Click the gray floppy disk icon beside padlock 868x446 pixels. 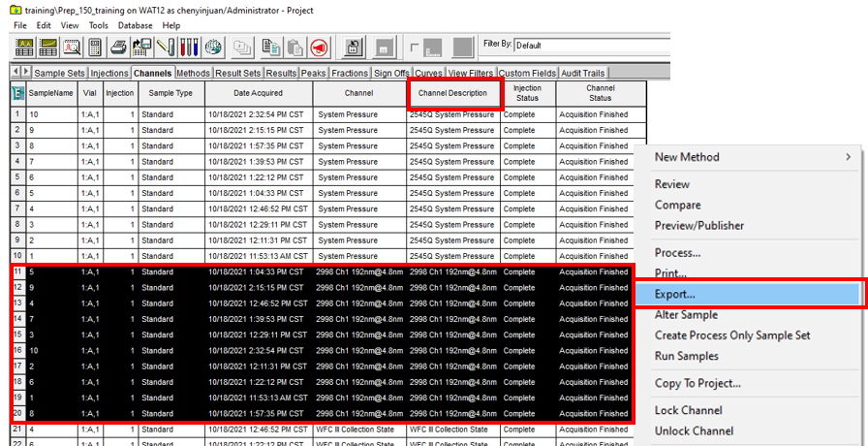coord(383,48)
